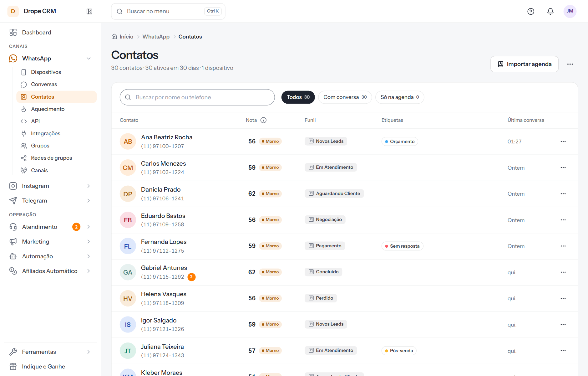This screenshot has width=588, height=376.
Task: Click the Orçamento label chip
Action: tap(400, 142)
